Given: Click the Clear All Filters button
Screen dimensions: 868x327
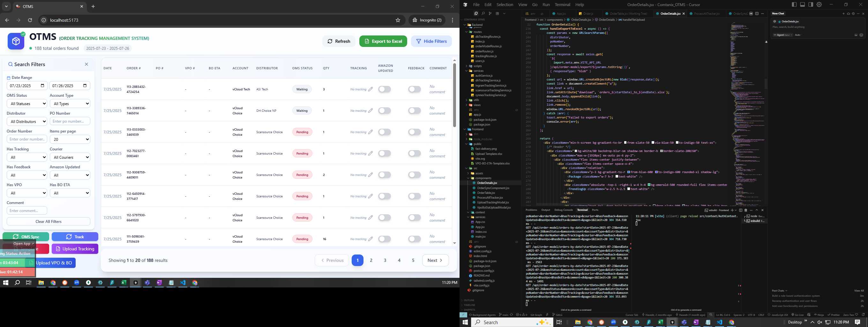Looking at the screenshot, I should 49,222.
